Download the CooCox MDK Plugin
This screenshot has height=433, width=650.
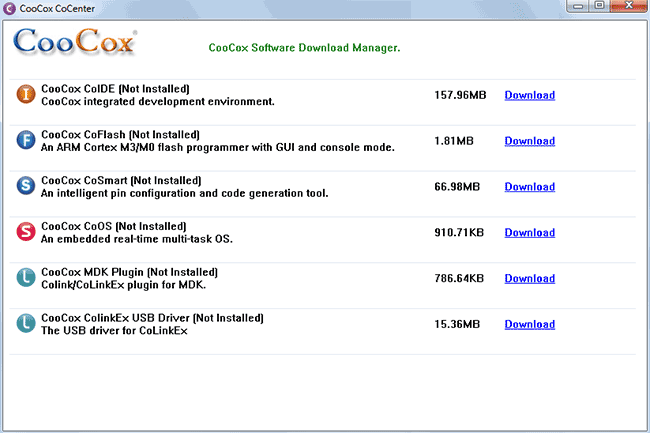click(x=529, y=279)
